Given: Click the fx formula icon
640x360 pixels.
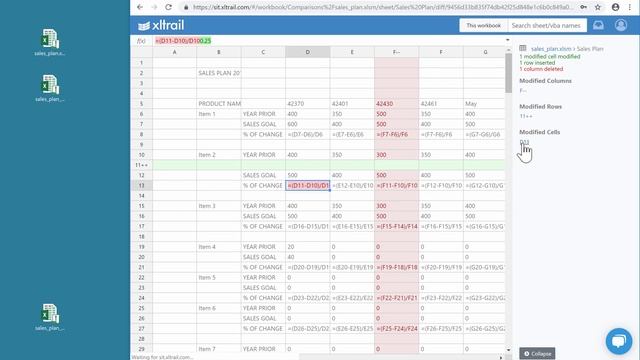Looking at the screenshot, I should [141, 41].
